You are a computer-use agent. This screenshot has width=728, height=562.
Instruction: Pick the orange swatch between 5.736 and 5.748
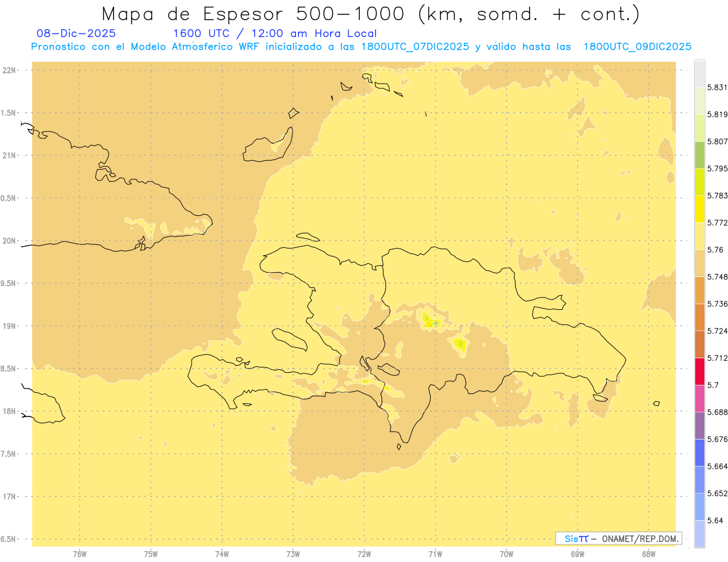(x=699, y=290)
